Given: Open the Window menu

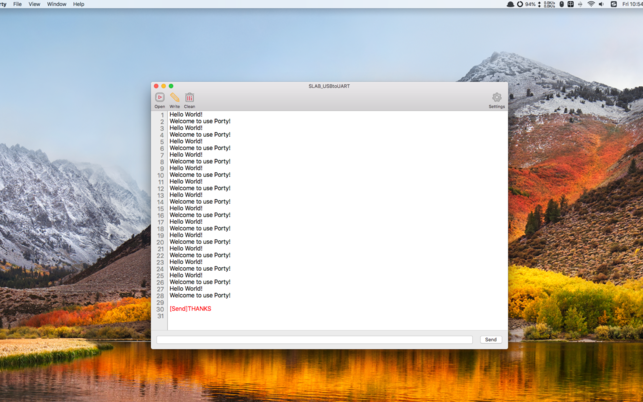Looking at the screenshot, I should pos(57,4).
